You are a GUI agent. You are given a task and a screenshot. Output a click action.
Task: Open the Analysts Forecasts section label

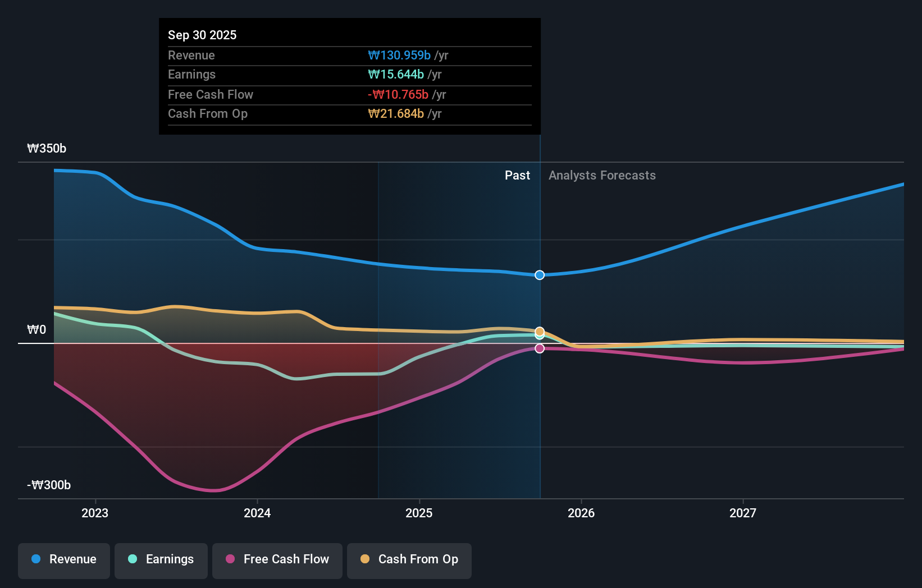(602, 175)
